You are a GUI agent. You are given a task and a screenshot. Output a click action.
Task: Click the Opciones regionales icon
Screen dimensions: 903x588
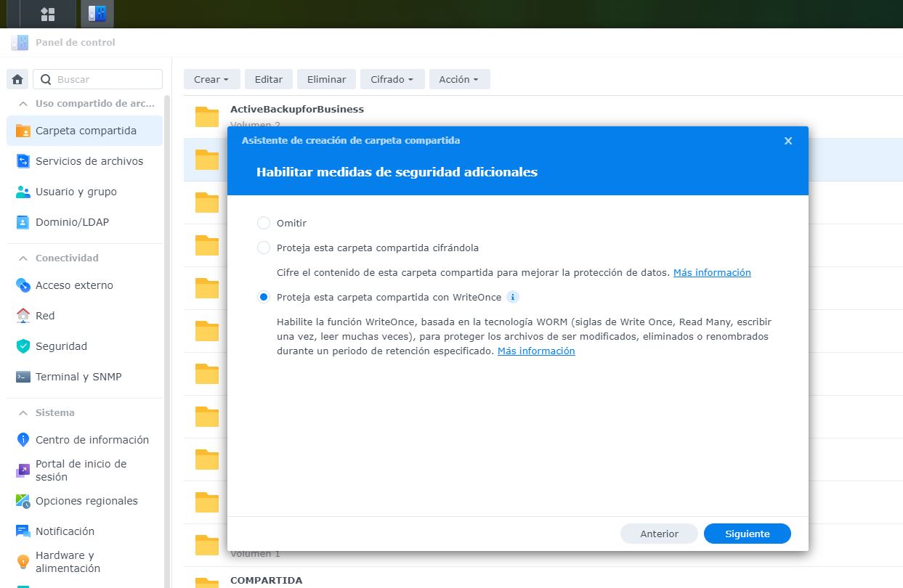click(23, 501)
